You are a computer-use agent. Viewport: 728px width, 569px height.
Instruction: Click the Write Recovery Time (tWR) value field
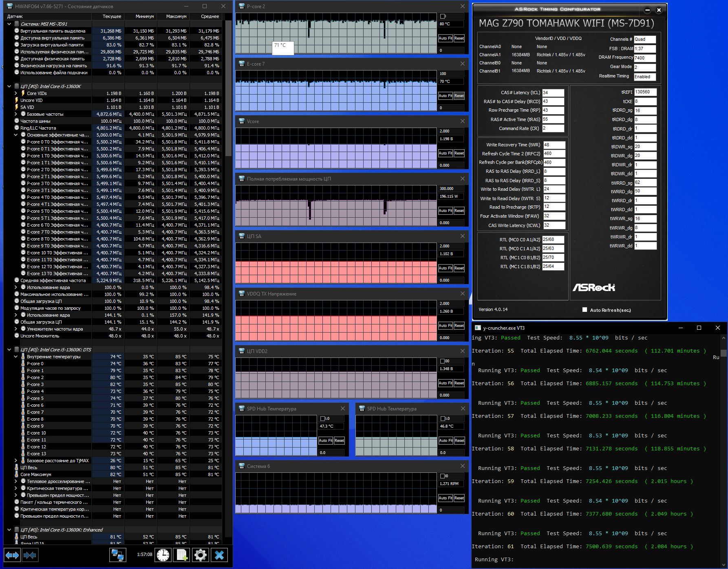coord(554,145)
